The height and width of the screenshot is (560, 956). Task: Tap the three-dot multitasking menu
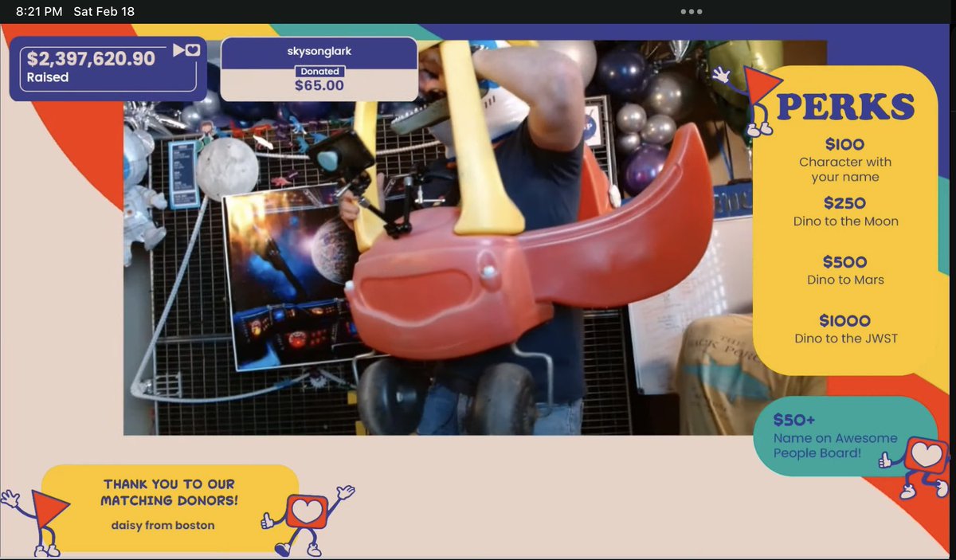tap(691, 12)
